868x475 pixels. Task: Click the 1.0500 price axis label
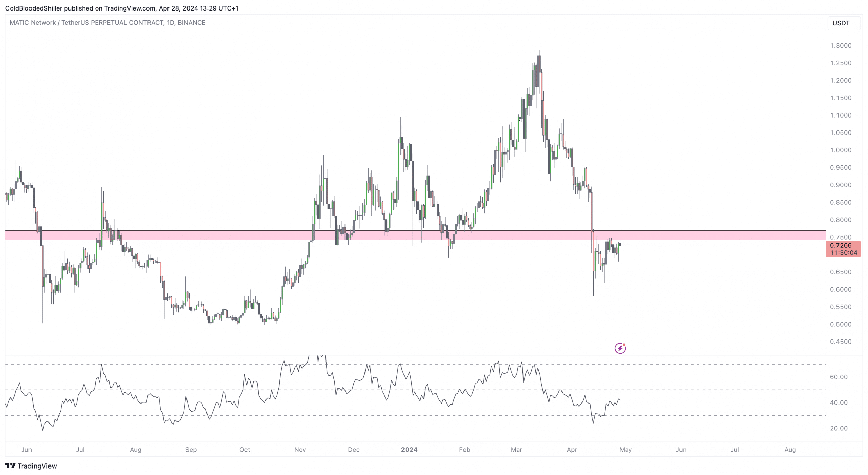pyautogui.click(x=841, y=133)
